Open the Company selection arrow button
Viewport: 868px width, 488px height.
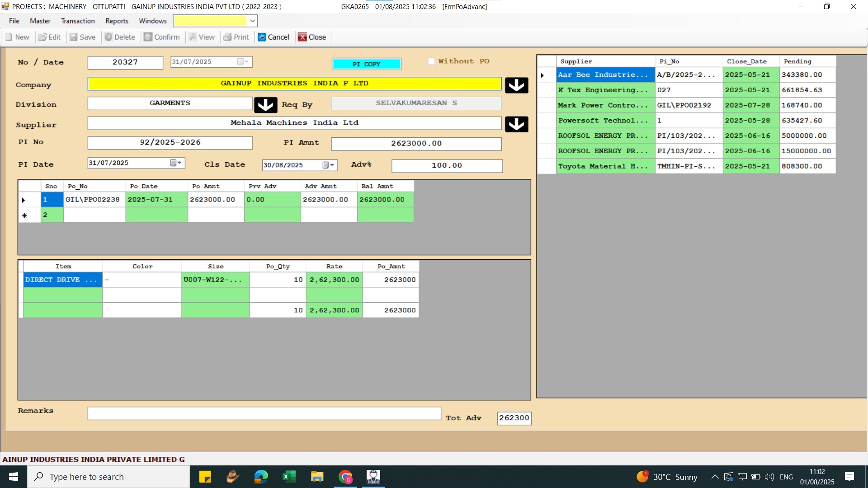(516, 85)
